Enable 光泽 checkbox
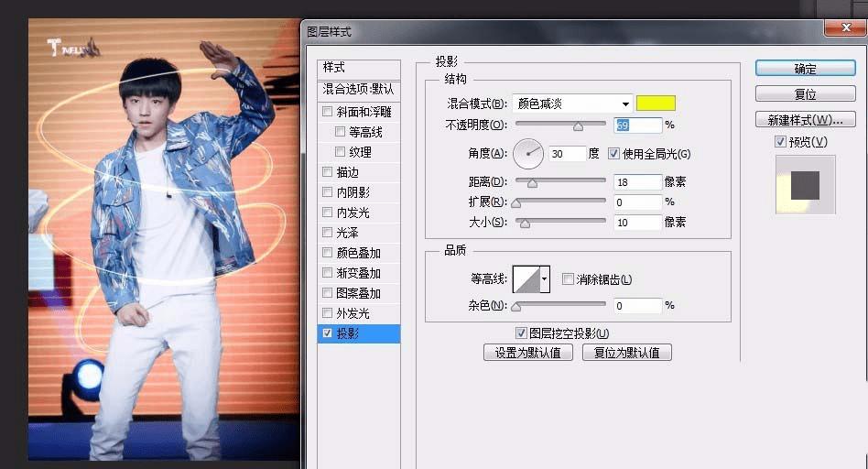The height and width of the screenshot is (469, 868). (327, 233)
